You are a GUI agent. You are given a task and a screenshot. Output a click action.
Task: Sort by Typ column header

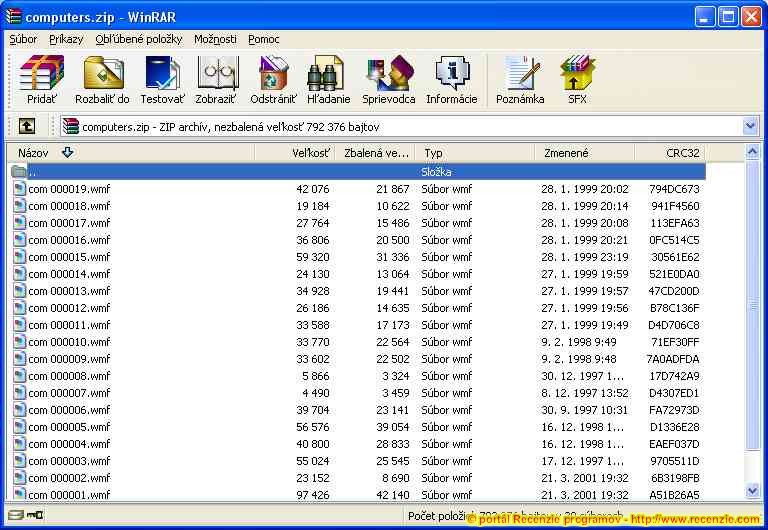point(475,153)
